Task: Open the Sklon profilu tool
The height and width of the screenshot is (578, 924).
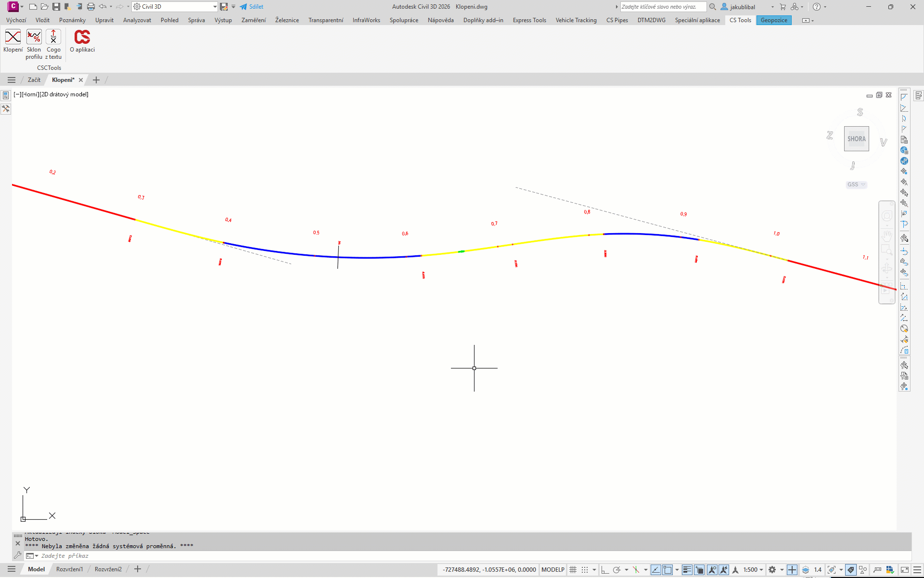Action: (x=34, y=38)
